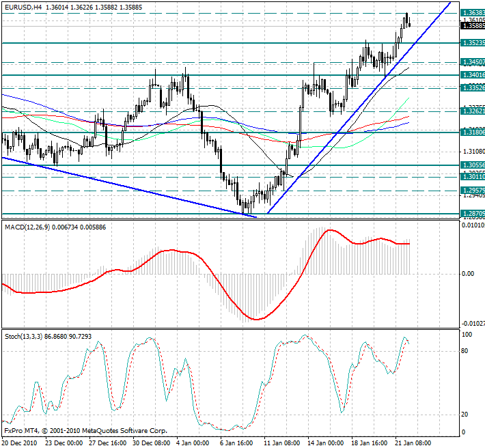Click the 4 Jan 00:00 time label
The width and height of the screenshot is (485, 448).
[193, 443]
